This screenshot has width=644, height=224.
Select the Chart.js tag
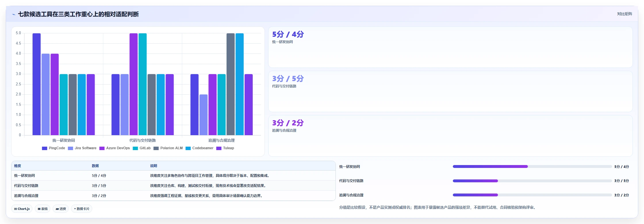[x=22, y=209]
